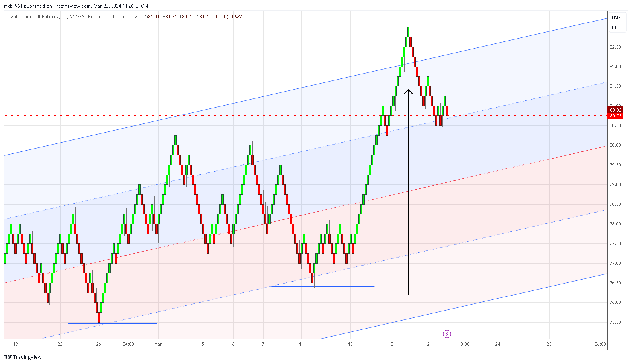
Task: Click the short blue support line near 75.50
Action: coord(112,323)
